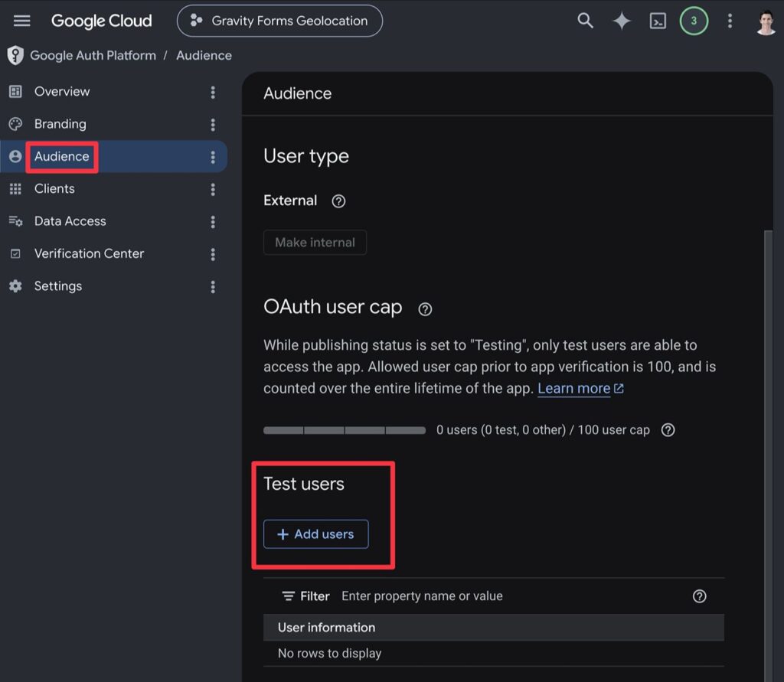Click the Branding palette icon
Image resolution: width=784 pixels, height=682 pixels.
[15, 124]
